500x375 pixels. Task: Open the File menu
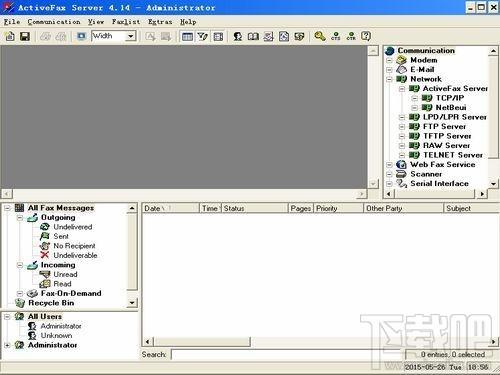coord(12,22)
